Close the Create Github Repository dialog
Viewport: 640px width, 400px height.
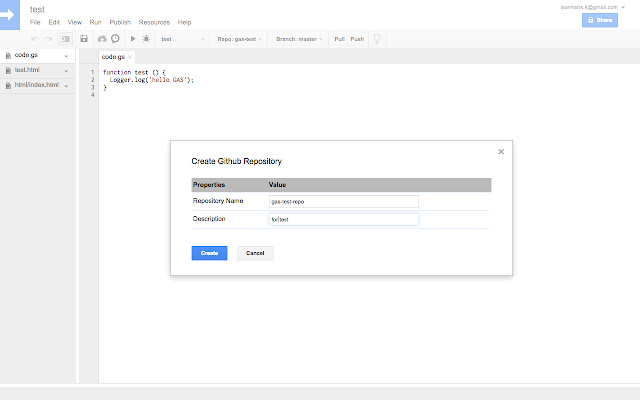(501, 152)
